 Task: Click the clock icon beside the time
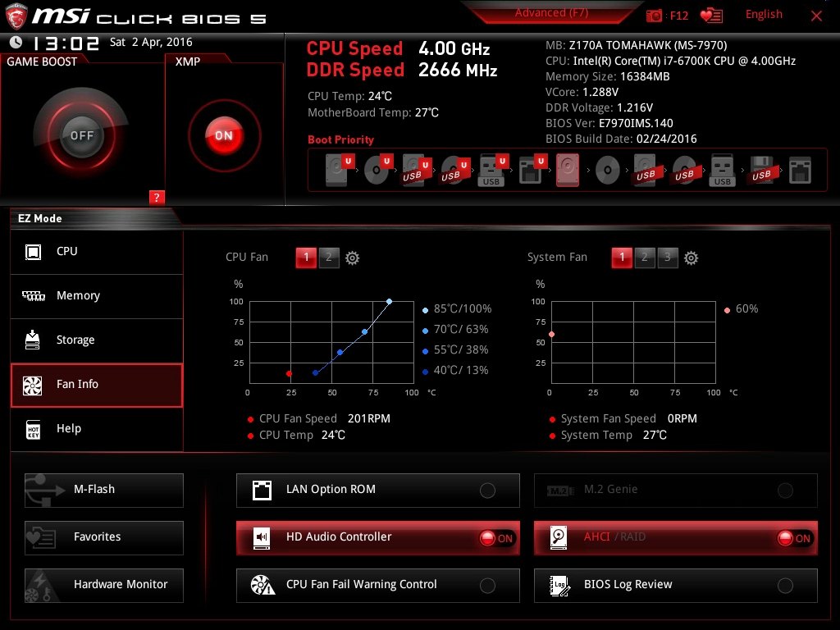click(16, 43)
